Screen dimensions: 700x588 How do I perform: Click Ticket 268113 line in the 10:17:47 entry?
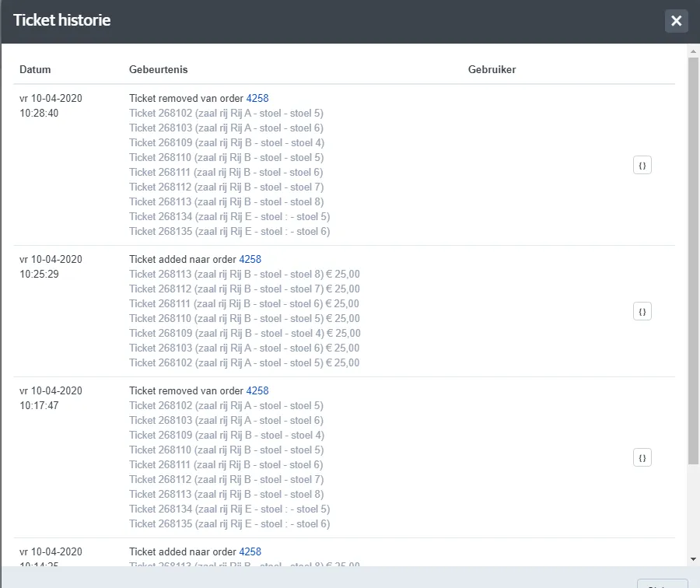click(x=226, y=494)
